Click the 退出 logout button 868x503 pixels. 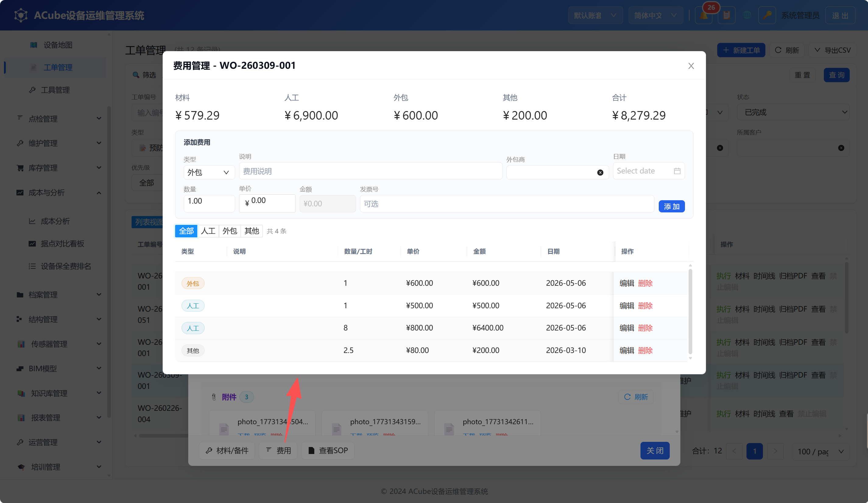[840, 16]
